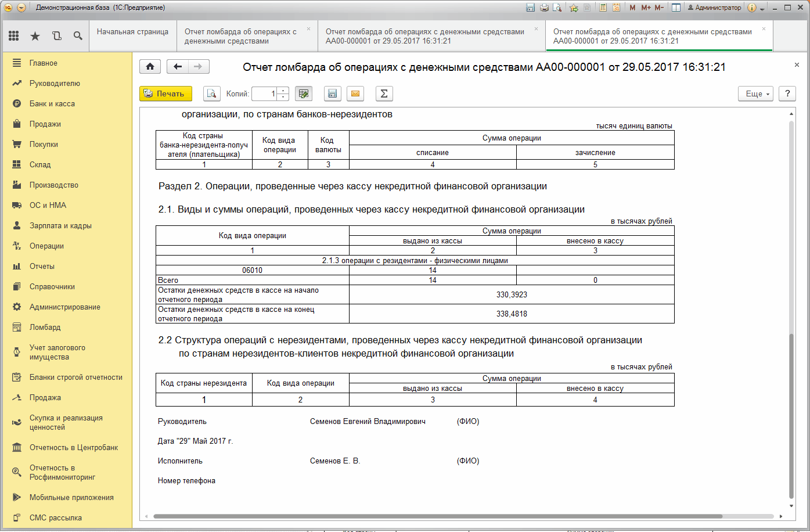Save report with the floppy disk icon
This screenshot has height=532, width=810.
click(x=332, y=94)
